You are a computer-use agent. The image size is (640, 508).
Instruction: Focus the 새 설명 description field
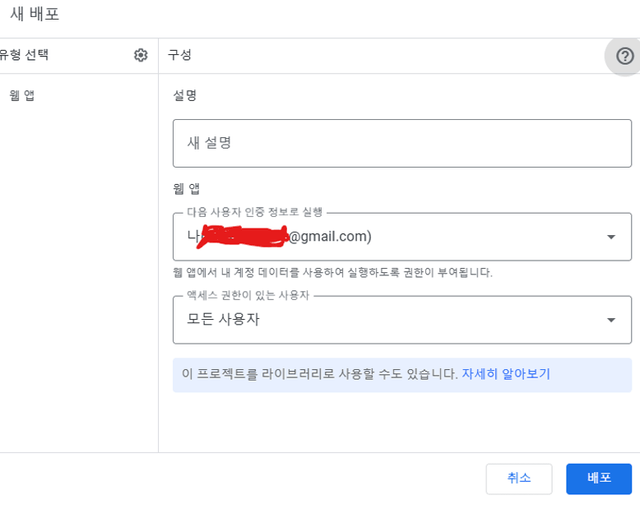[402, 143]
